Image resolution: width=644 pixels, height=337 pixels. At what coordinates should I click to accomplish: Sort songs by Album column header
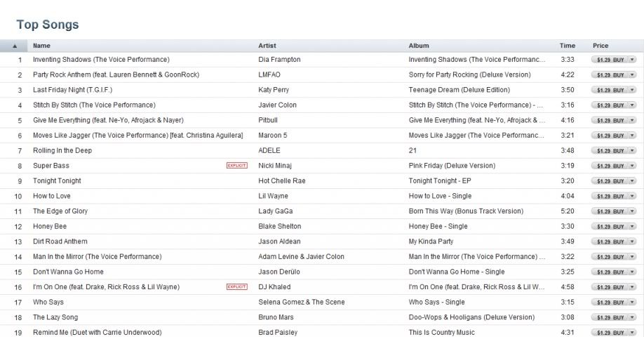click(x=419, y=46)
